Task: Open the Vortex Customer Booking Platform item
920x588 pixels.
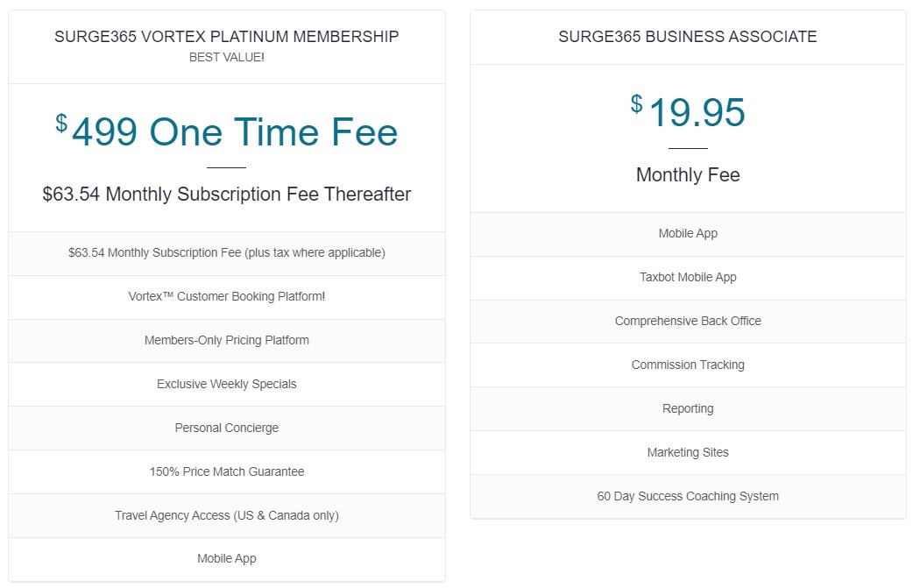Action: pyautogui.click(x=226, y=296)
